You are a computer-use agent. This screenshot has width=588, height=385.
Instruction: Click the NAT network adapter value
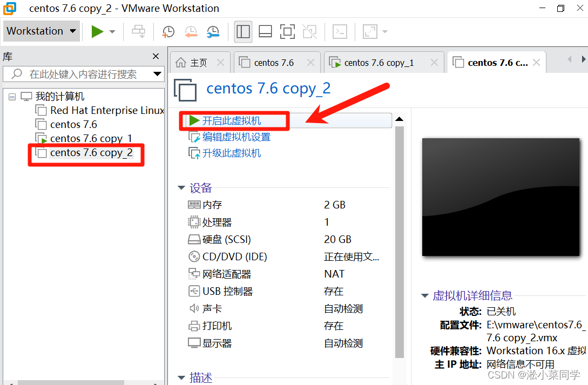point(334,274)
